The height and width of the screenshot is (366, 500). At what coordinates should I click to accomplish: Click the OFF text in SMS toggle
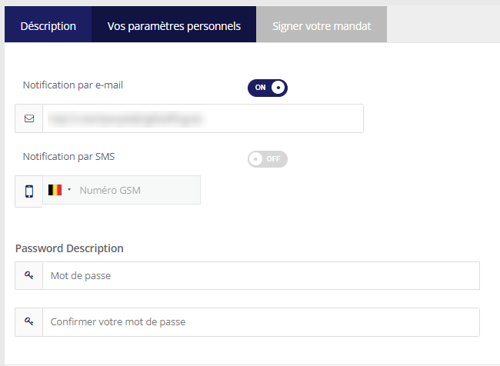tap(273, 159)
